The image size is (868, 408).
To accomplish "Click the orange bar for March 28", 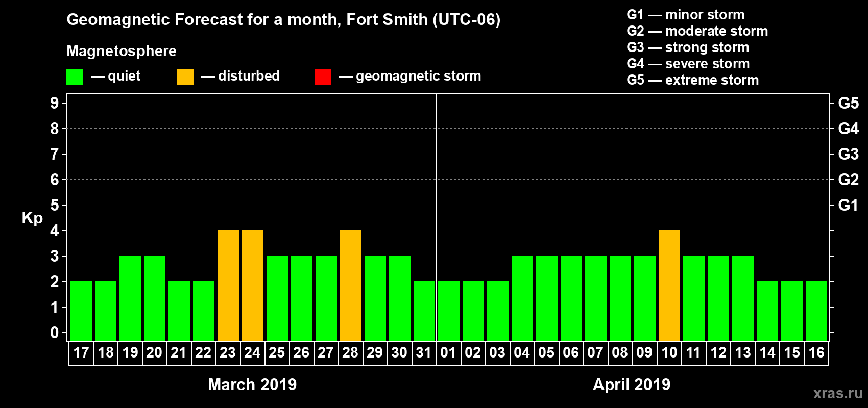I will (351, 285).
